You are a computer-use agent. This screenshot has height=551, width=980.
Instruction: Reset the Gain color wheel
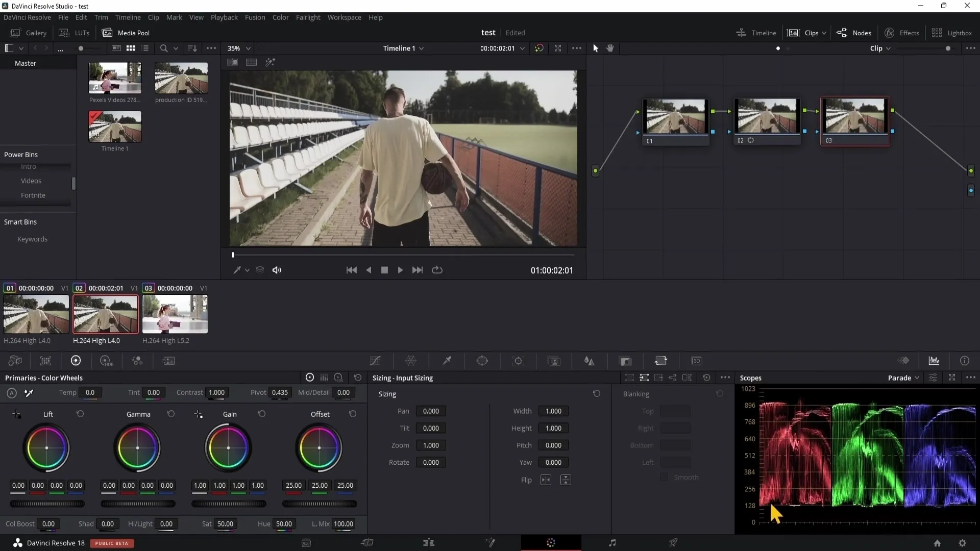pyautogui.click(x=262, y=414)
